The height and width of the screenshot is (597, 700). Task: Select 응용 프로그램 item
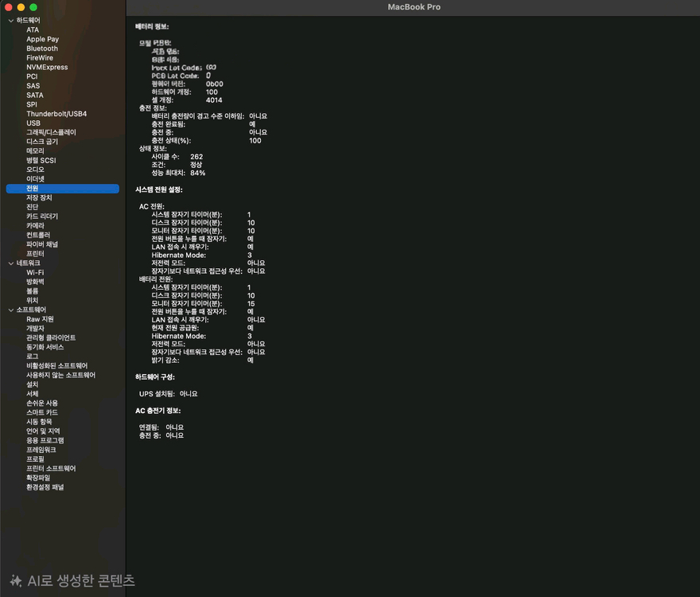pyautogui.click(x=45, y=441)
